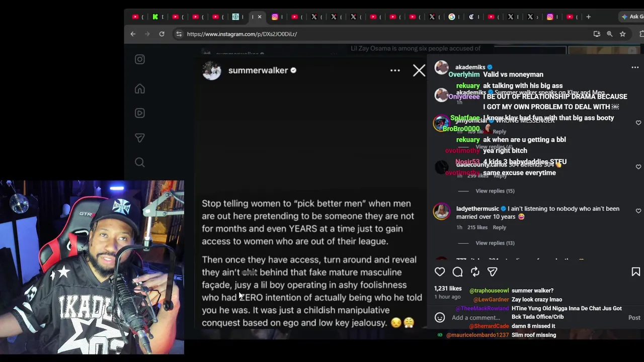Image resolution: width=644 pixels, height=362 pixels.
Task: Click the repost arrows icon
Action: pyautogui.click(x=475, y=271)
